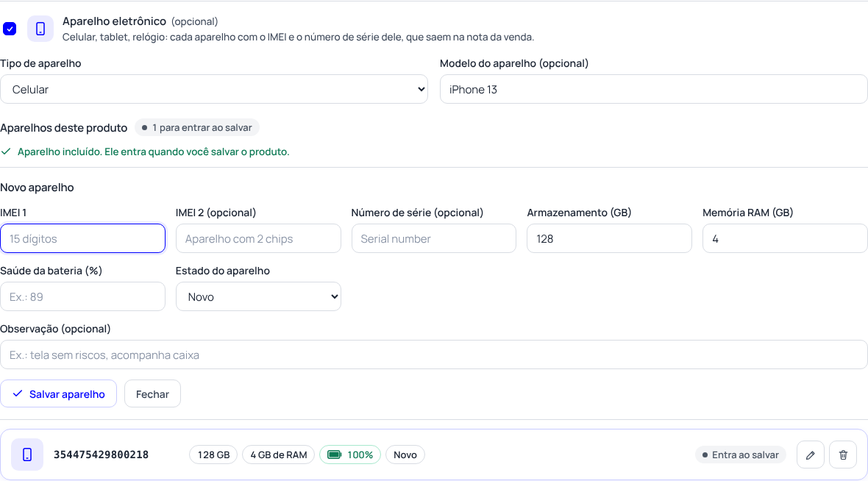Click the Aparelhos deste produto label
Image resolution: width=868 pixels, height=481 pixels.
pos(64,128)
